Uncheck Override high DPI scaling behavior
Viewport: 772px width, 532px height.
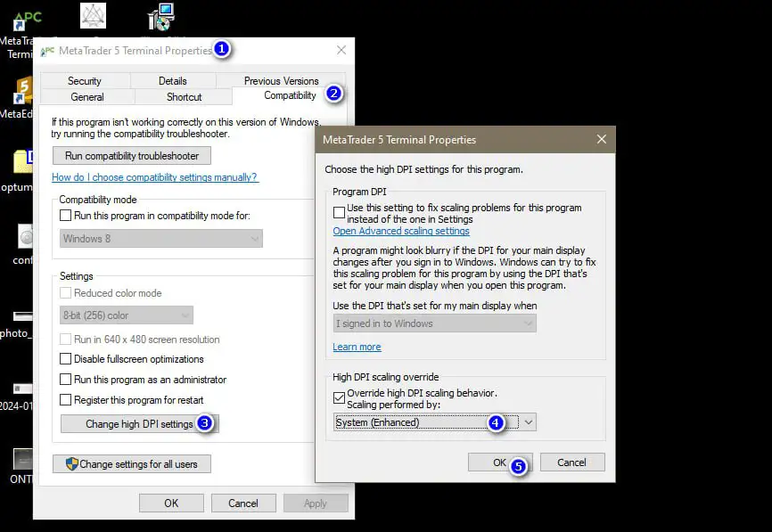pyautogui.click(x=339, y=397)
